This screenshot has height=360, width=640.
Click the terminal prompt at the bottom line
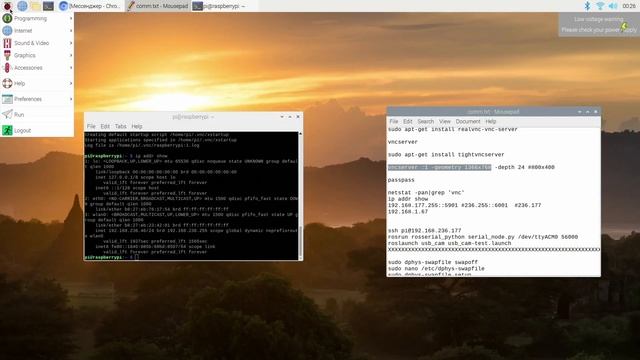(x=111, y=257)
